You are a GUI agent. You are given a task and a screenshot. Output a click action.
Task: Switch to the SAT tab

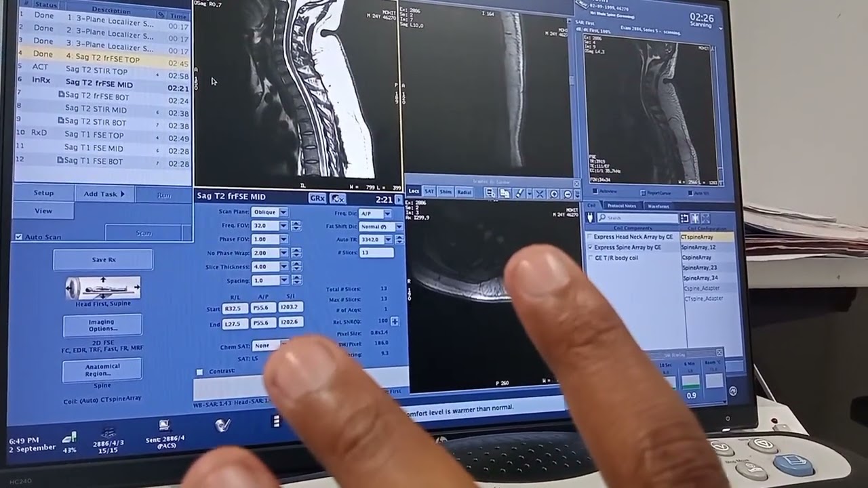pos(429,192)
